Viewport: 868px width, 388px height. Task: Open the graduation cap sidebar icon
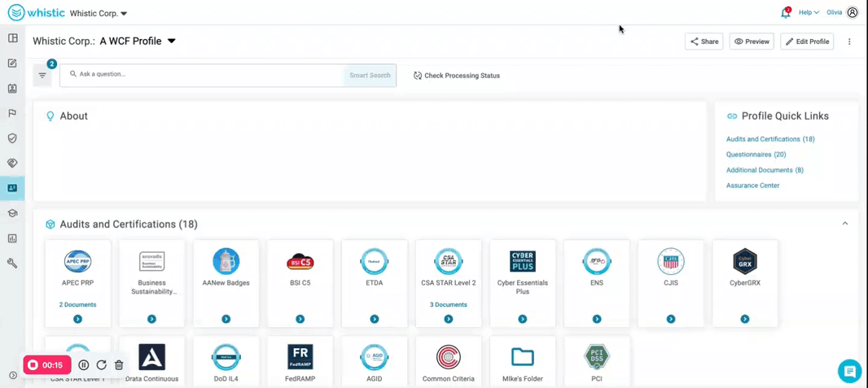pyautogui.click(x=12, y=213)
